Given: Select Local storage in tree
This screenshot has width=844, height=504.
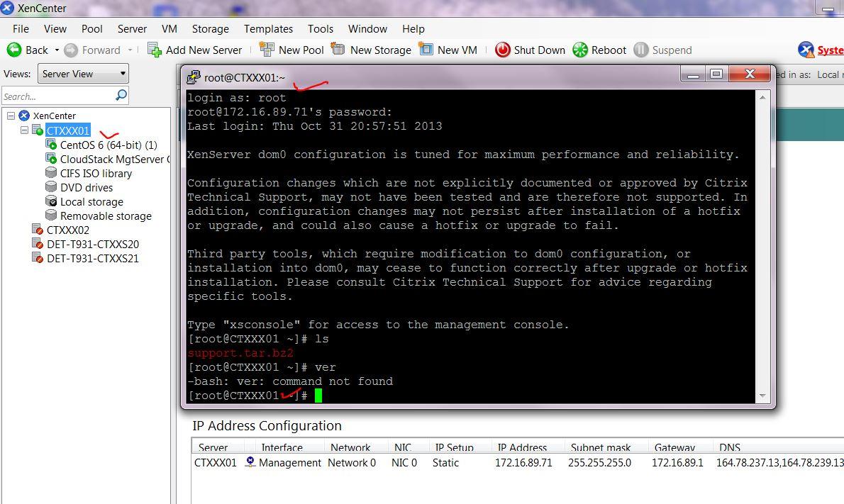Looking at the screenshot, I should [91, 202].
